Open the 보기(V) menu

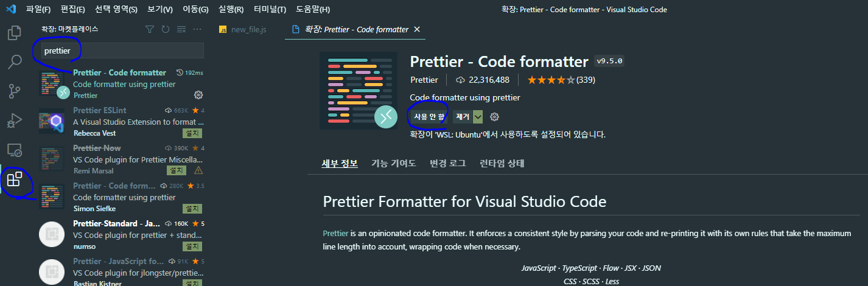[160, 10]
